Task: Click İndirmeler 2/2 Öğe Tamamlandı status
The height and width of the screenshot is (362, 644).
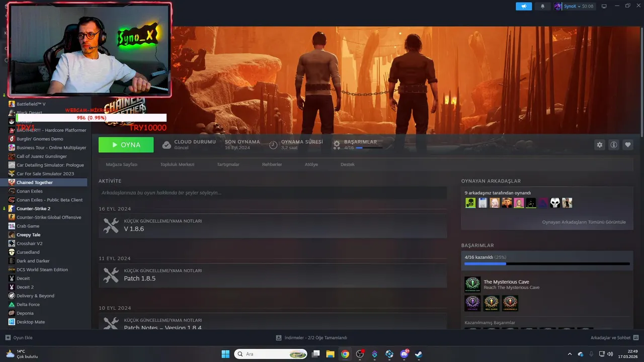Action: click(311, 338)
